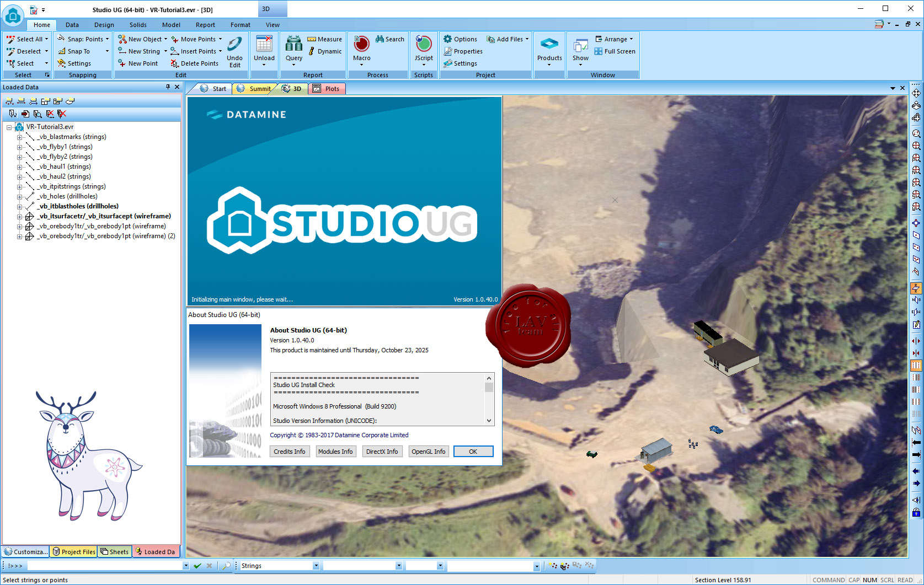Viewport: 924px width, 585px height.
Task: Open the Move Points dropdown
Action: (220, 39)
